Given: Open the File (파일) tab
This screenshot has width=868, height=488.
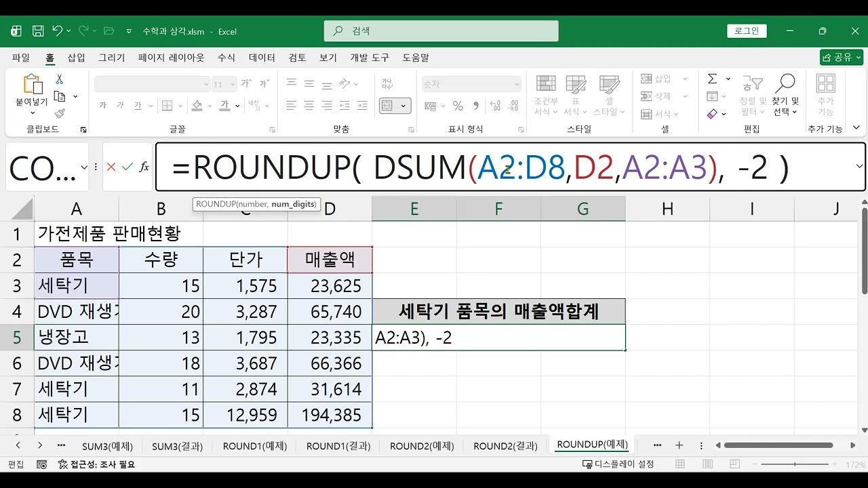Looking at the screenshot, I should click(21, 58).
